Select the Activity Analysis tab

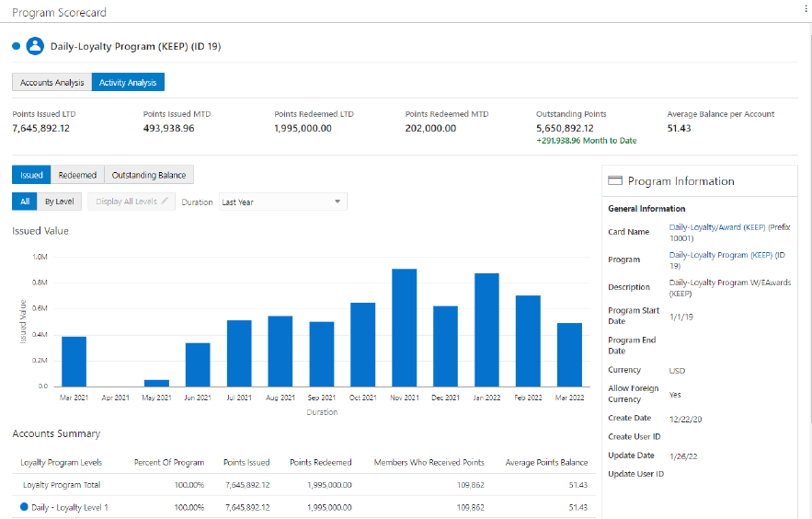pyautogui.click(x=128, y=82)
